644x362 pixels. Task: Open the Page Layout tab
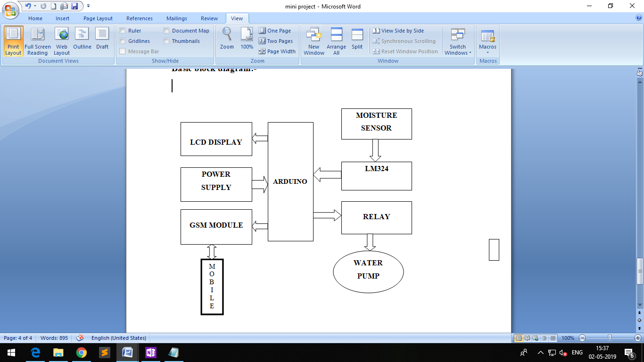[x=98, y=18]
